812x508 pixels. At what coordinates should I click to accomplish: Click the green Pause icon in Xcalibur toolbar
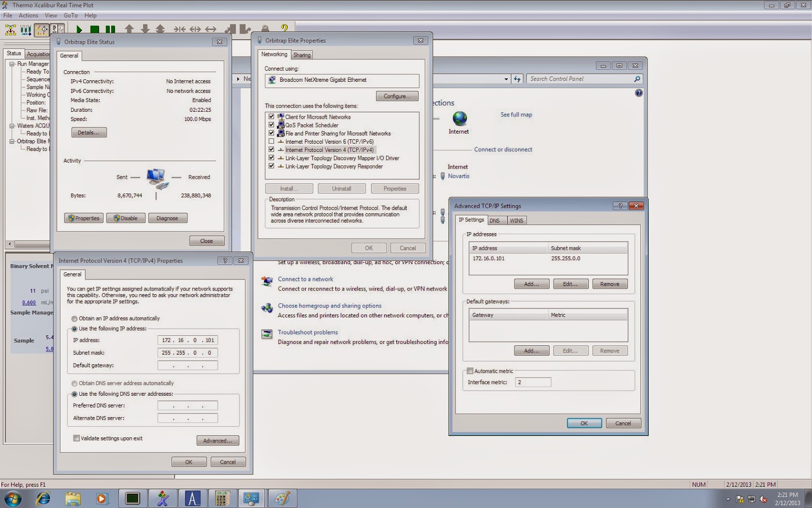110,29
